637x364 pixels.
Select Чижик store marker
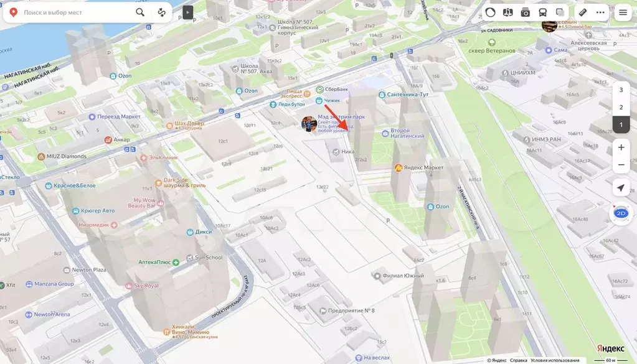319,100
